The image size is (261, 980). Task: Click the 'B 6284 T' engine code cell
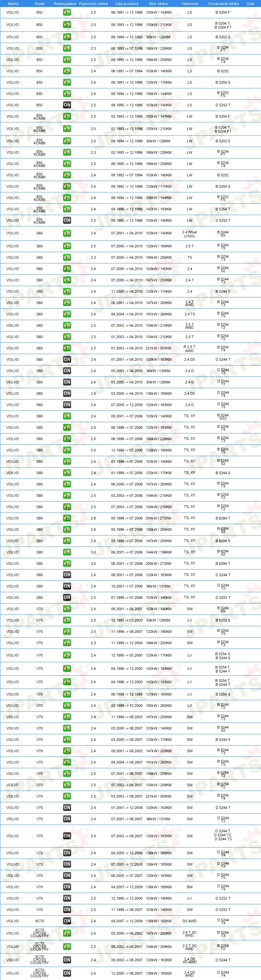click(x=223, y=518)
